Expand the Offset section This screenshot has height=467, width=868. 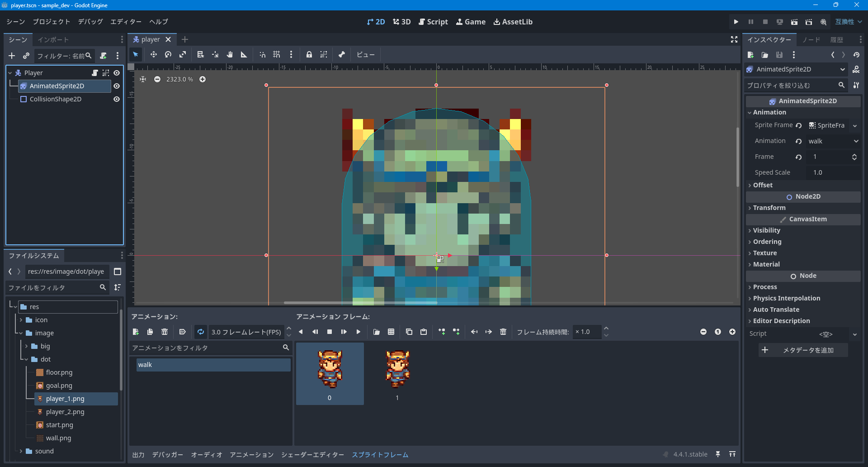[762, 185]
